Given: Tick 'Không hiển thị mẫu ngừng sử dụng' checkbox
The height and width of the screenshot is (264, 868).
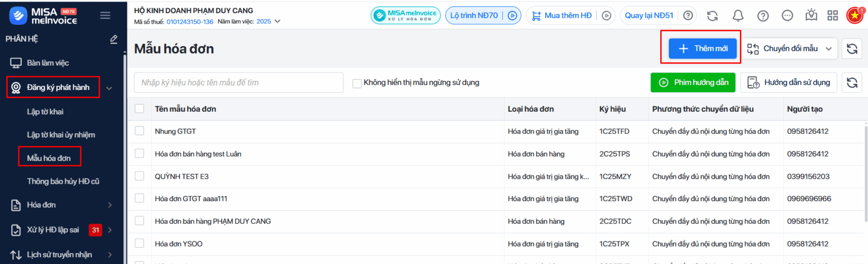Looking at the screenshot, I should click(357, 83).
